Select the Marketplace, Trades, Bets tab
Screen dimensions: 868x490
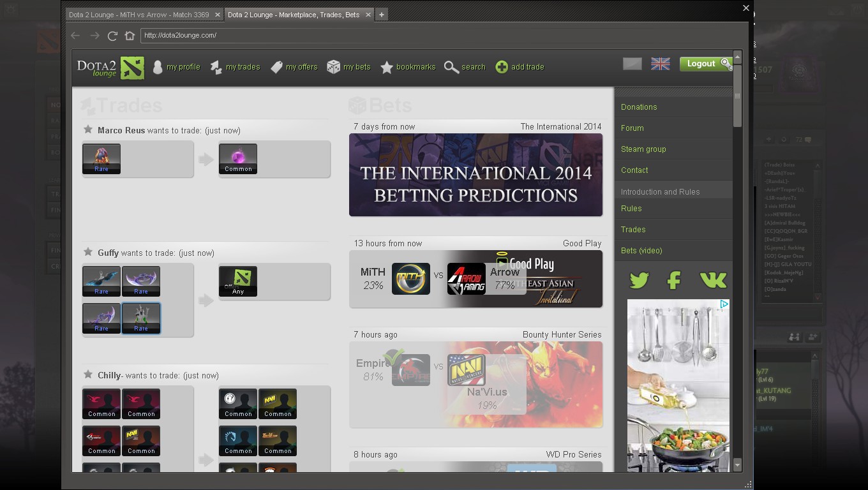pos(294,15)
